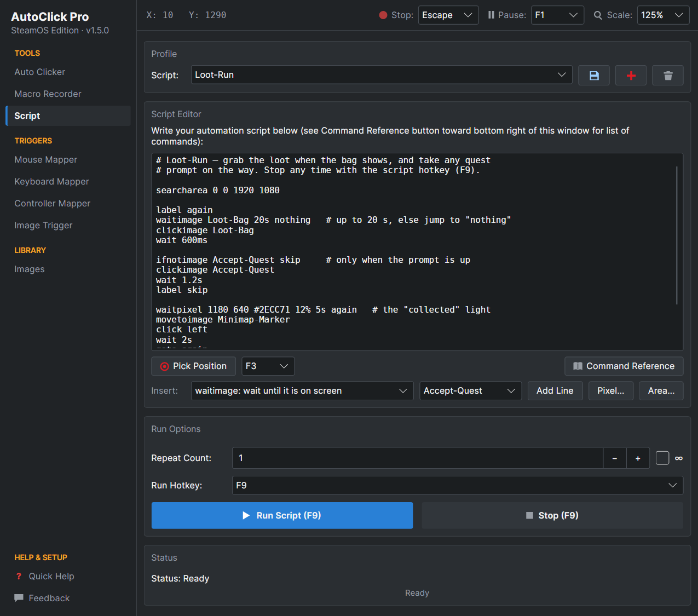Open the Scale dropdown showing 125%
Screen dimensions: 698x616
(x=663, y=15)
